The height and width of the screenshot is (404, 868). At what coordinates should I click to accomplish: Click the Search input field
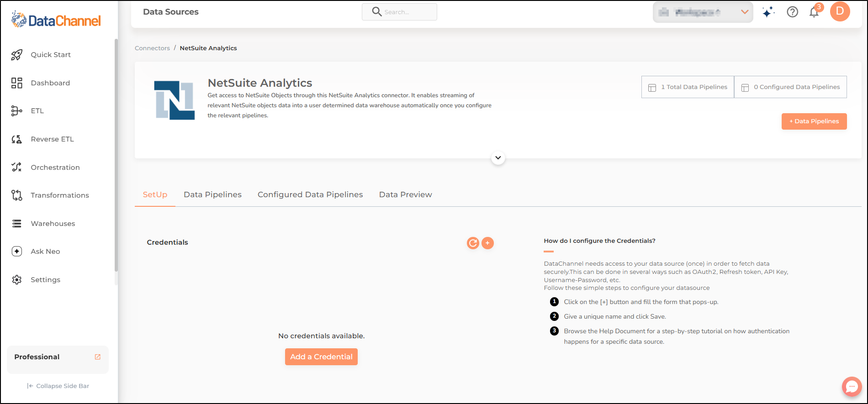pyautogui.click(x=399, y=12)
